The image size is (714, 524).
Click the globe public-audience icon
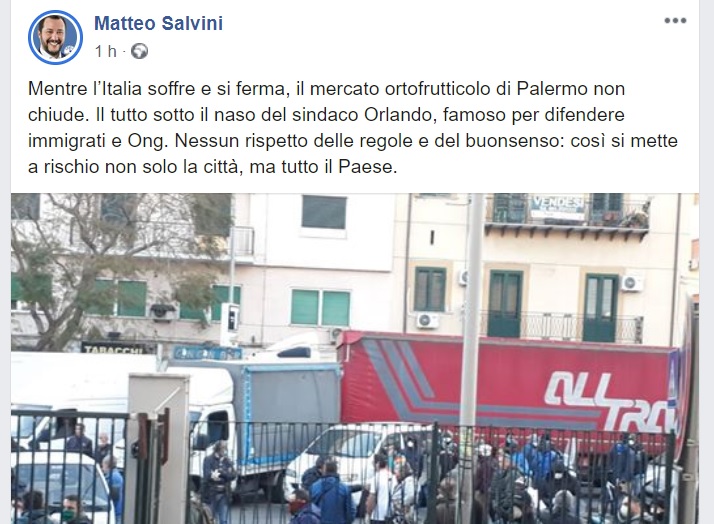[139, 51]
